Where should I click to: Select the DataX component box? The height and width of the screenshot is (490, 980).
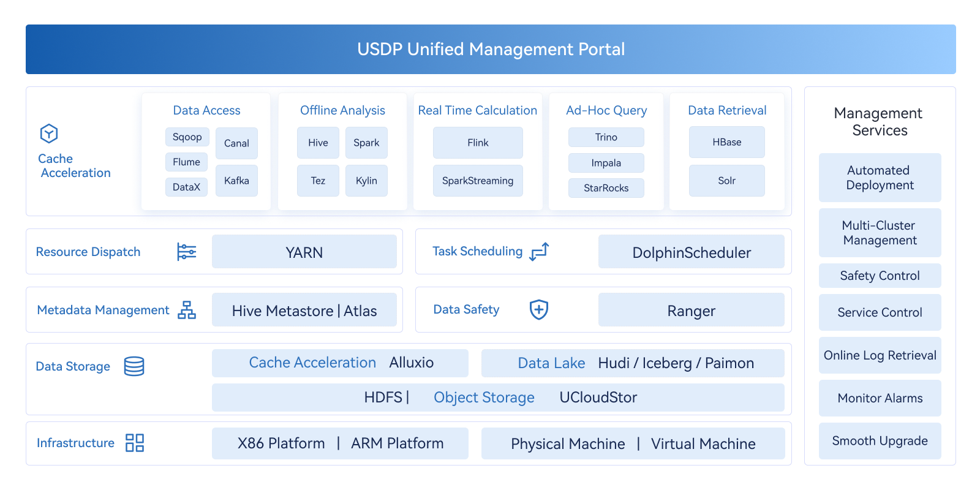click(x=187, y=187)
